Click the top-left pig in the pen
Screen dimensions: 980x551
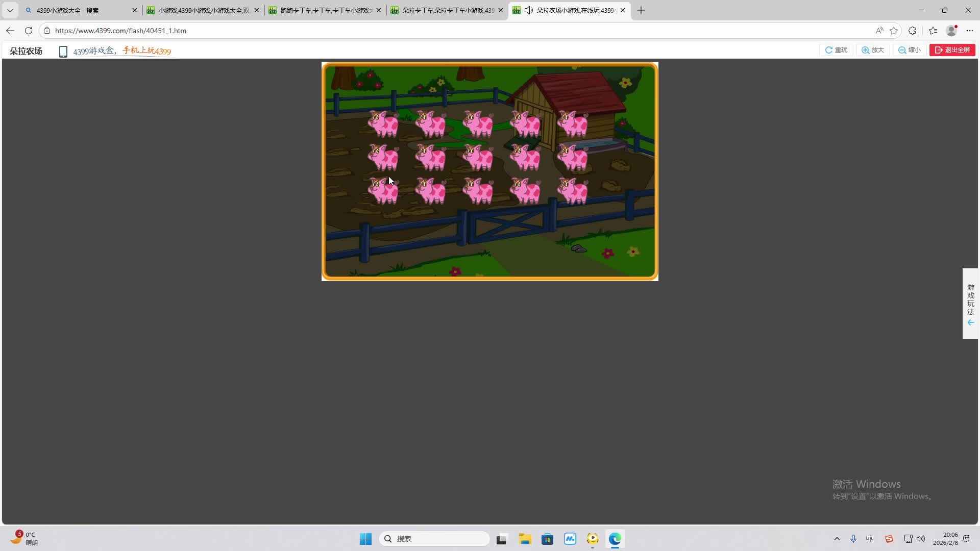[x=383, y=124]
